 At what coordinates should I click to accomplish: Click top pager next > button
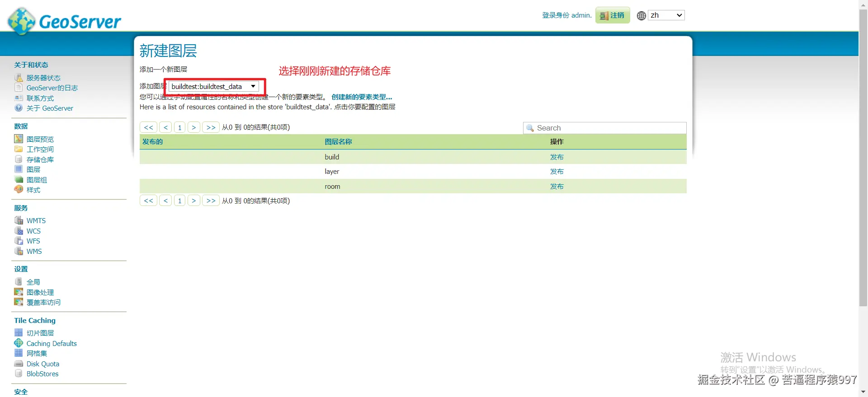(193, 127)
